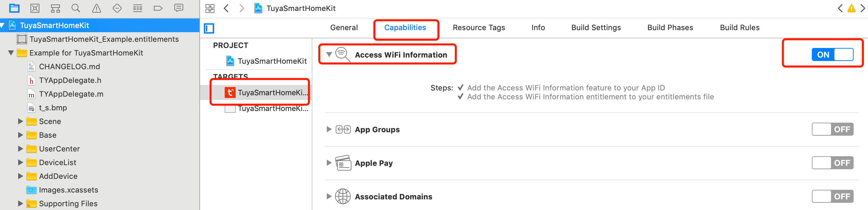Switch to the Build Settings tab
This screenshot has height=210, width=868.
pyautogui.click(x=596, y=27)
